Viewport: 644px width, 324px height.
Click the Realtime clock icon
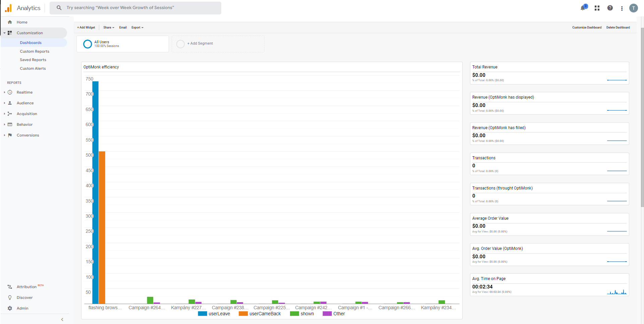click(x=10, y=92)
